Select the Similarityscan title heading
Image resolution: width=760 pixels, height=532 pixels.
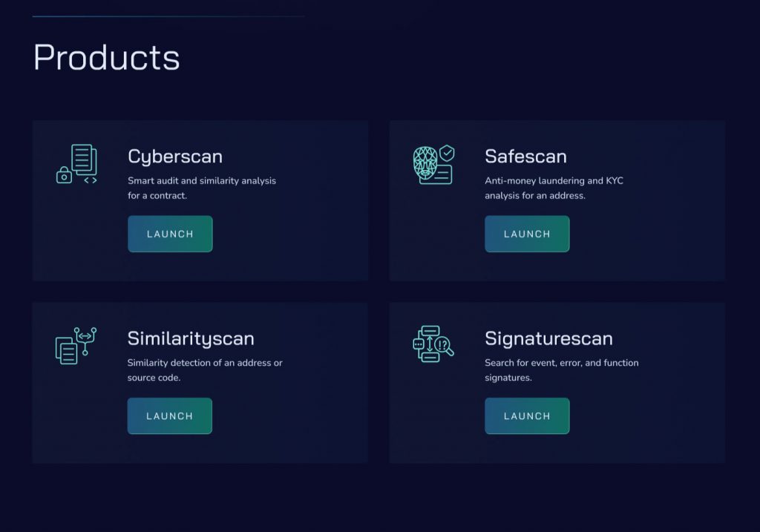(191, 338)
